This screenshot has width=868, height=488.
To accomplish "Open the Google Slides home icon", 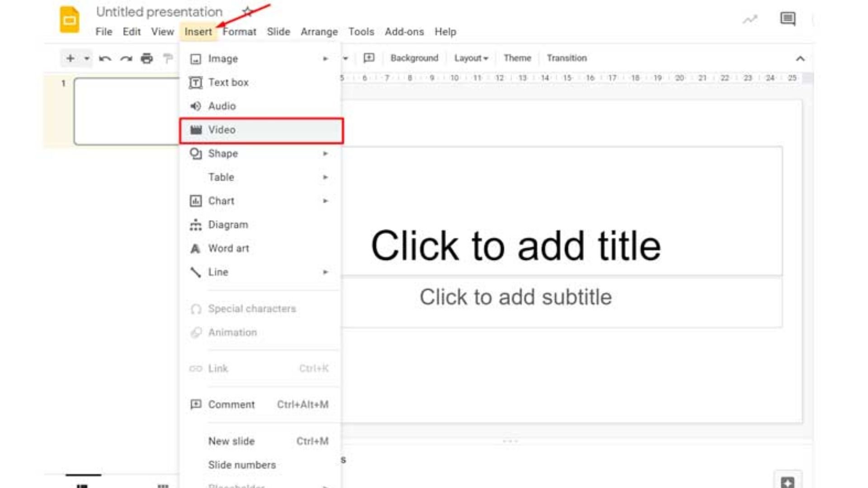I will [69, 20].
